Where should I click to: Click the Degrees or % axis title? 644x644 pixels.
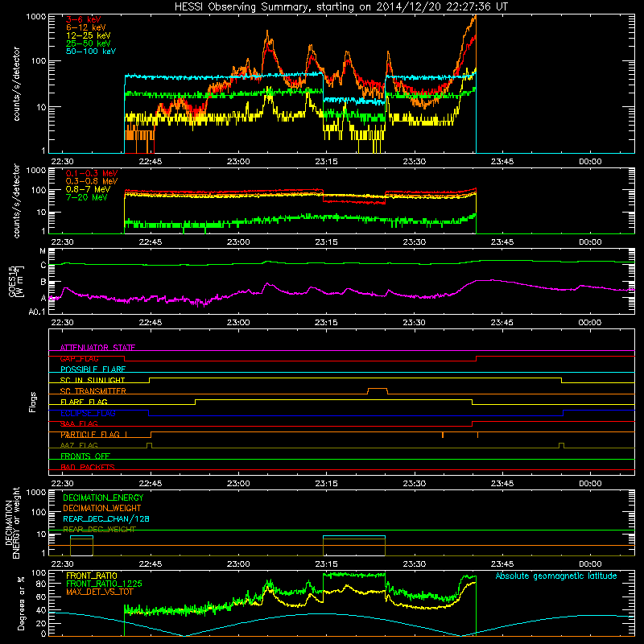[x=21, y=604]
